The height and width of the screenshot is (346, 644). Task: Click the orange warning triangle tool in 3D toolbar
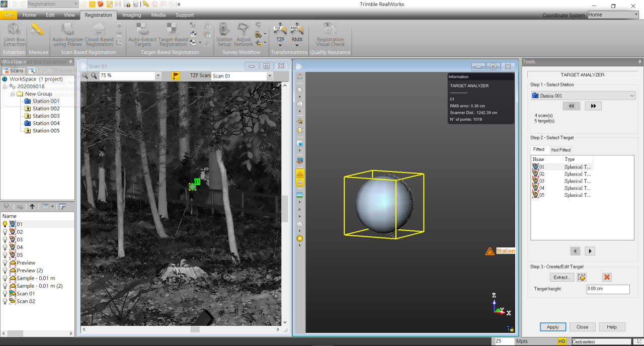coord(300,173)
